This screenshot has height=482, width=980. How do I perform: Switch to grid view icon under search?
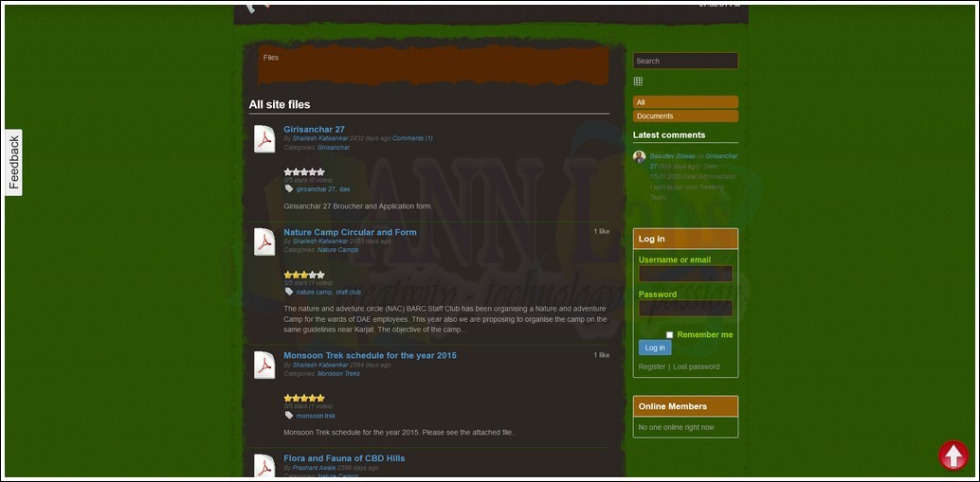638,81
